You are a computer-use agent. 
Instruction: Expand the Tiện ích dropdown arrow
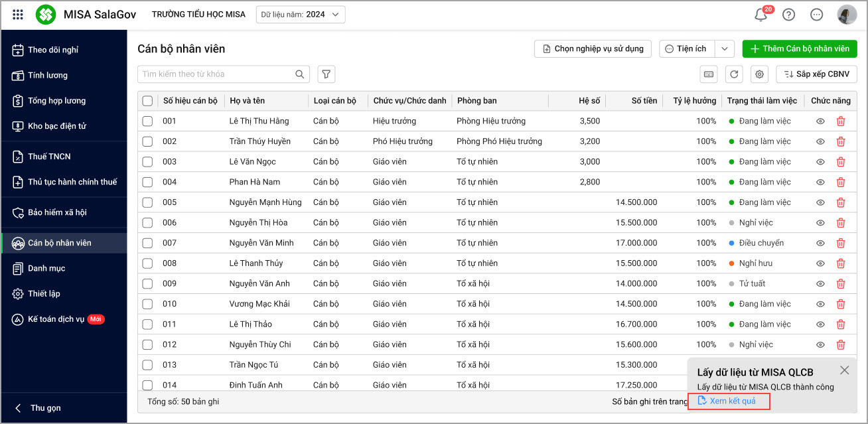point(725,49)
